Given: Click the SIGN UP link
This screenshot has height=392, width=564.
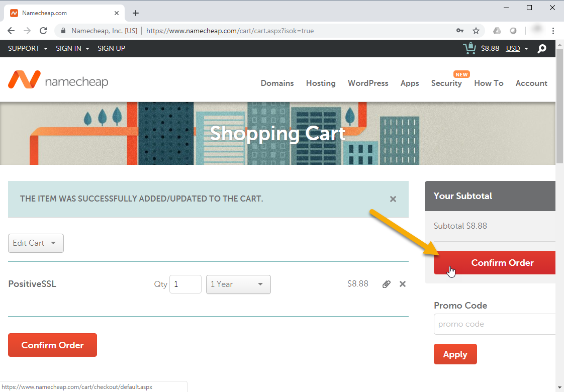Looking at the screenshot, I should (x=111, y=49).
